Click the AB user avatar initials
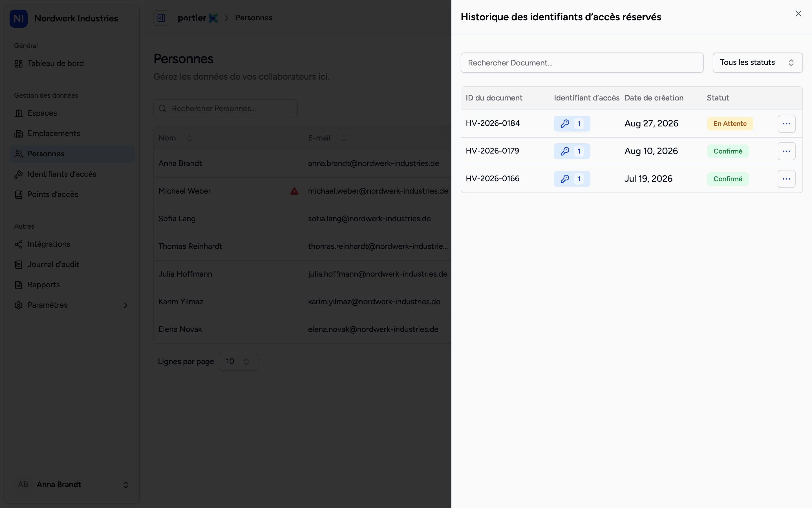The height and width of the screenshot is (508, 812). coord(23,485)
